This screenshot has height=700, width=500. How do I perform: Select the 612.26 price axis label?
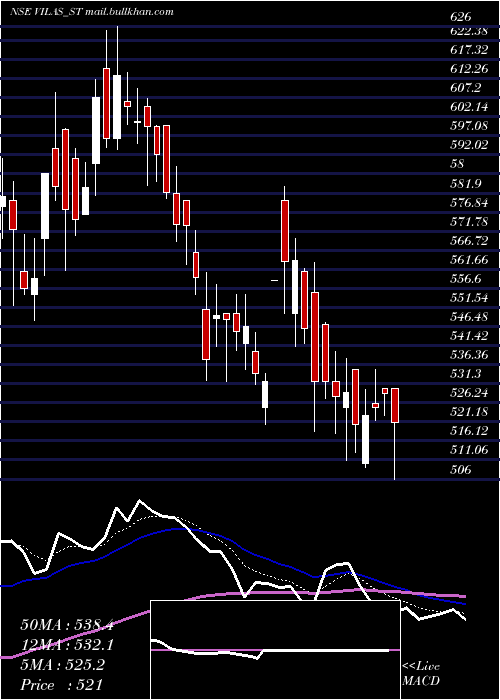click(x=469, y=69)
